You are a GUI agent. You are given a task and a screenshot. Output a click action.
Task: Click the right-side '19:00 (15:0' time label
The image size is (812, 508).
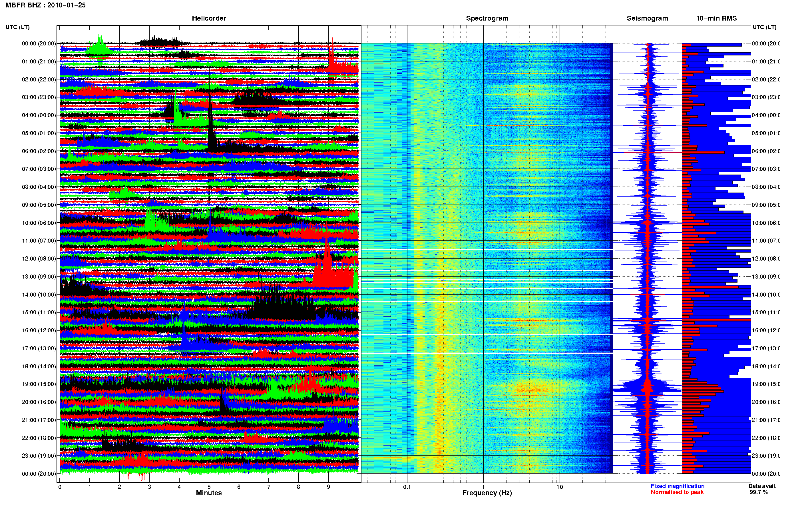pyautogui.click(x=766, y=384)
